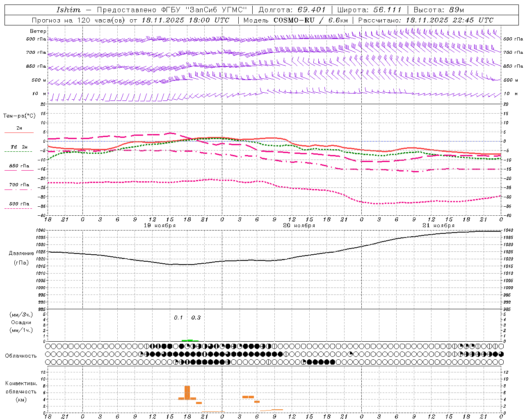Click the "(мм/1ч.)" precipitation unit label
The image size is (525, 420).
point(21,330)
